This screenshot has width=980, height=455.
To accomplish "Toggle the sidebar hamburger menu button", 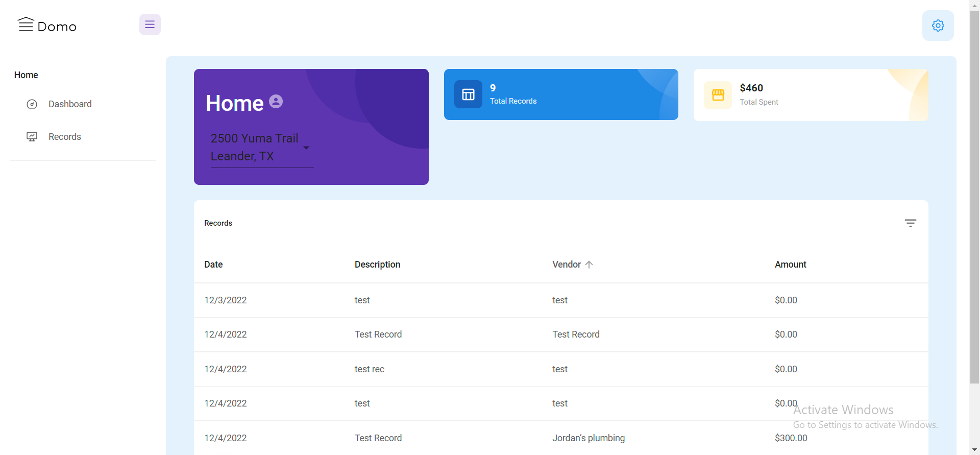I will (x=150, y=25).
